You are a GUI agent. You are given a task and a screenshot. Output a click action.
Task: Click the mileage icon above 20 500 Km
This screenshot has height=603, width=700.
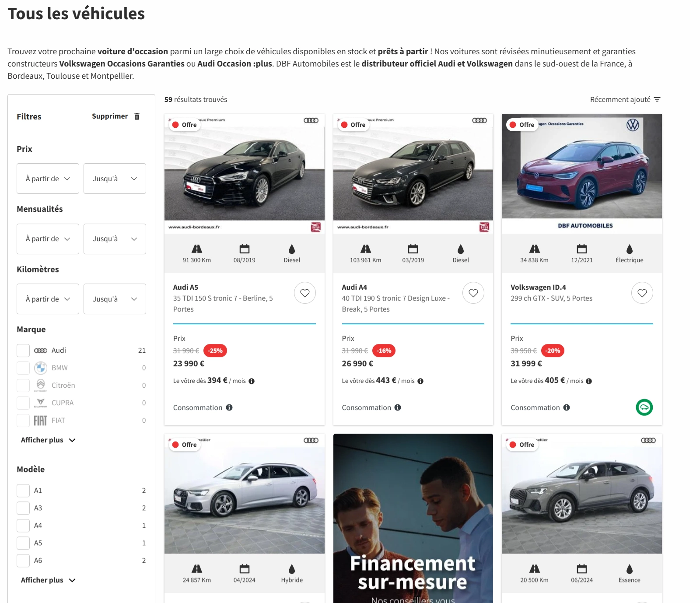[x=535, y=569]
